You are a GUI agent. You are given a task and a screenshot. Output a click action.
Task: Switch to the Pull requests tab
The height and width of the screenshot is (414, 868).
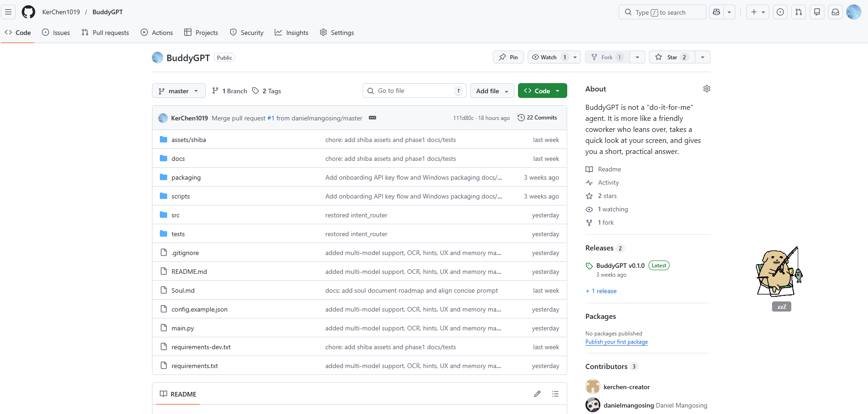105,33
